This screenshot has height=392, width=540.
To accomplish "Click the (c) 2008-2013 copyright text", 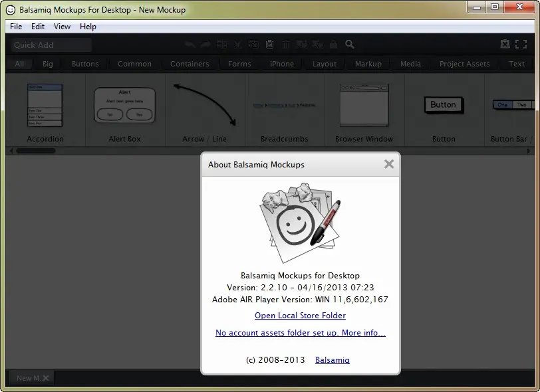I will tap(275, 360).
